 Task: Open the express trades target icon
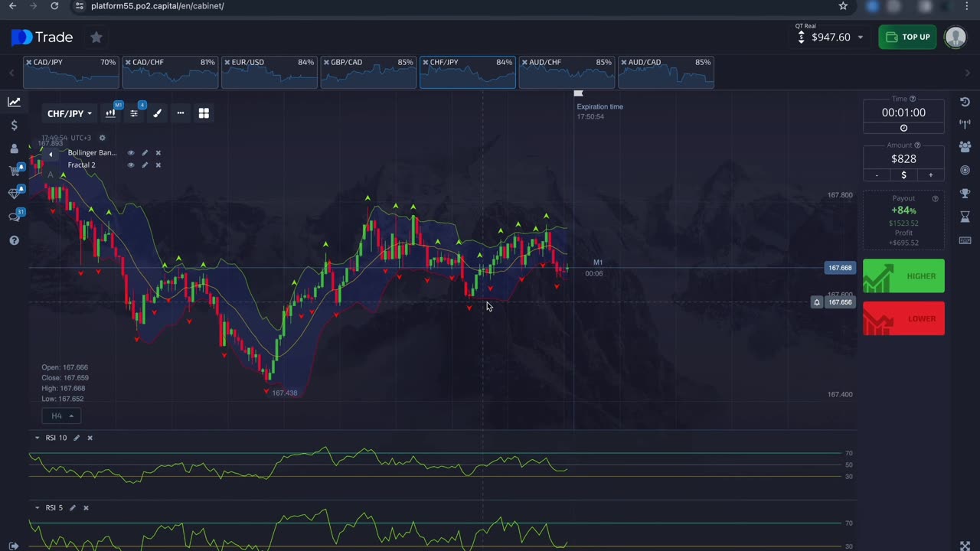coord(965,170)
